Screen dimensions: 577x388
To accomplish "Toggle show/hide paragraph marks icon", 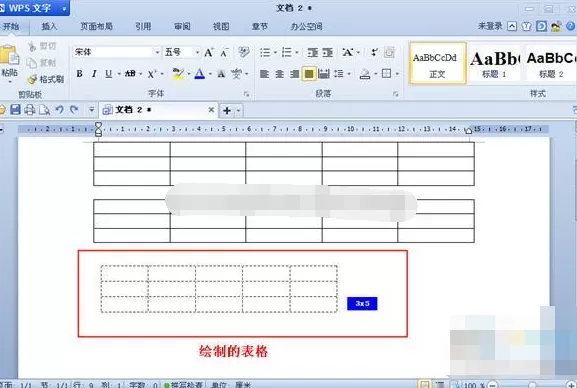I will click(x=389, y=53).
